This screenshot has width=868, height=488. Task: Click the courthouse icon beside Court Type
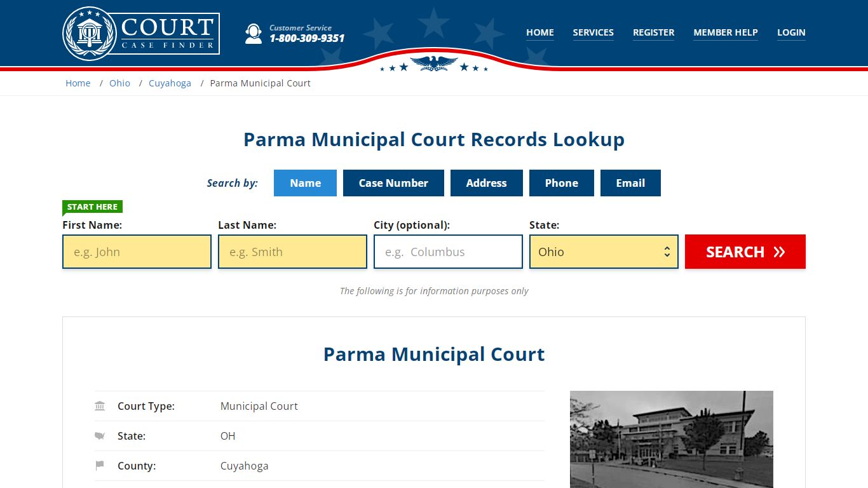coord(100,406)
